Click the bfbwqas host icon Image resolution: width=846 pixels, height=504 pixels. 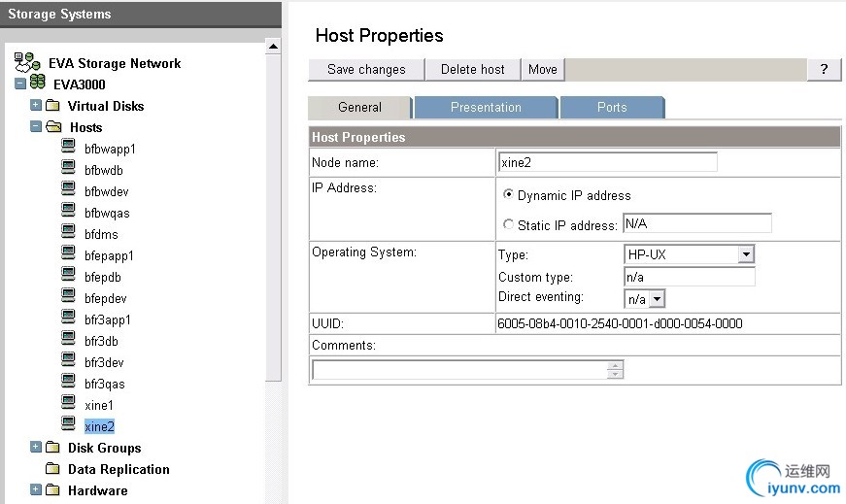(x=69, y=210)
